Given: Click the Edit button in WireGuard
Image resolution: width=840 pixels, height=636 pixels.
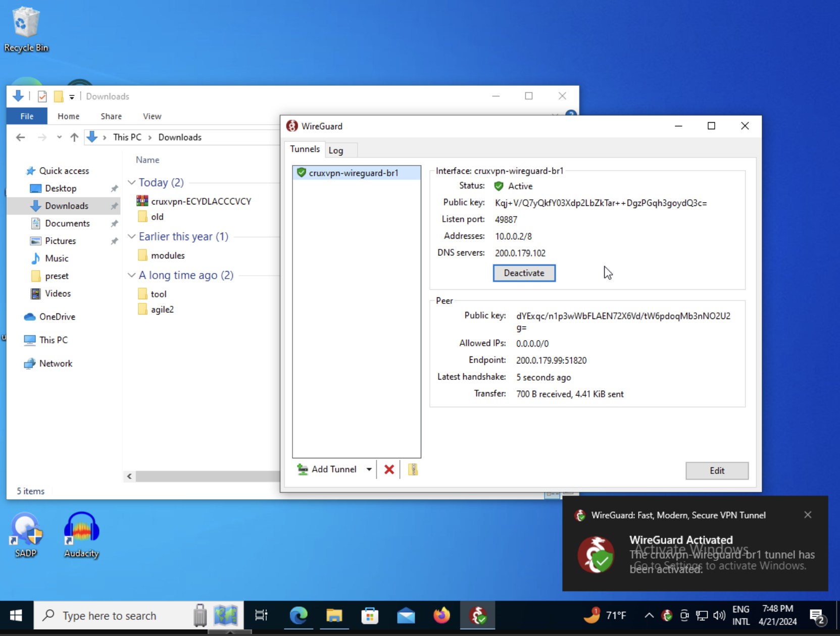Looking at the screenshot, I should point(716,470).
